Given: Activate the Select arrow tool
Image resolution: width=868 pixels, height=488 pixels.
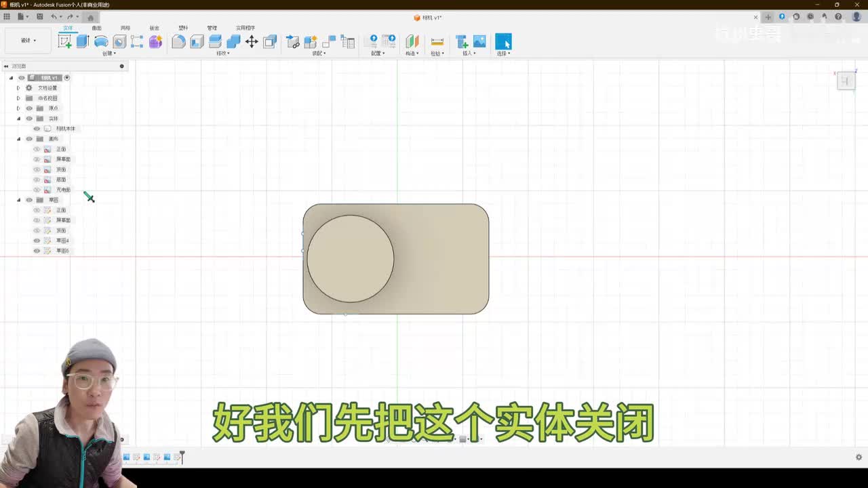Looking at the screenshot, I should (503, 41).
